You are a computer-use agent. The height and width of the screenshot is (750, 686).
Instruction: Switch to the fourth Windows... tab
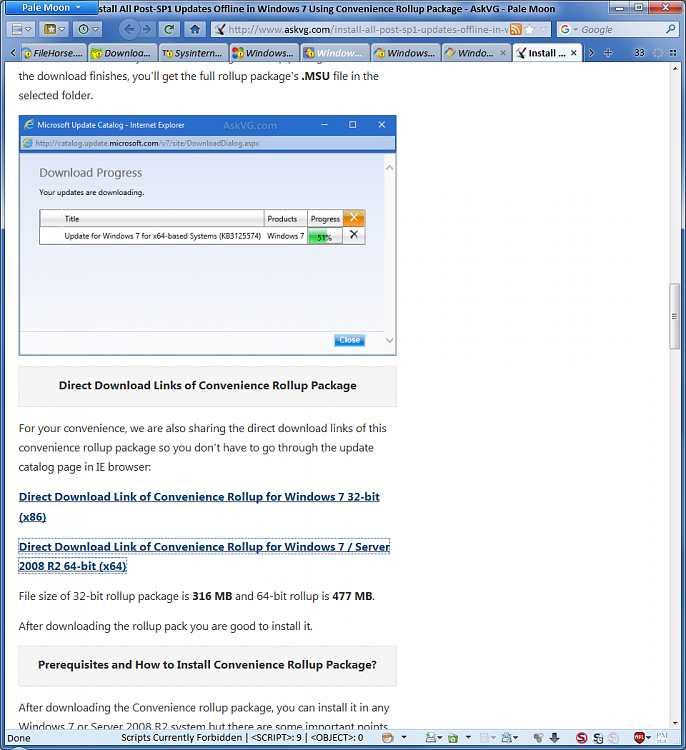click(x=265, y=53)
